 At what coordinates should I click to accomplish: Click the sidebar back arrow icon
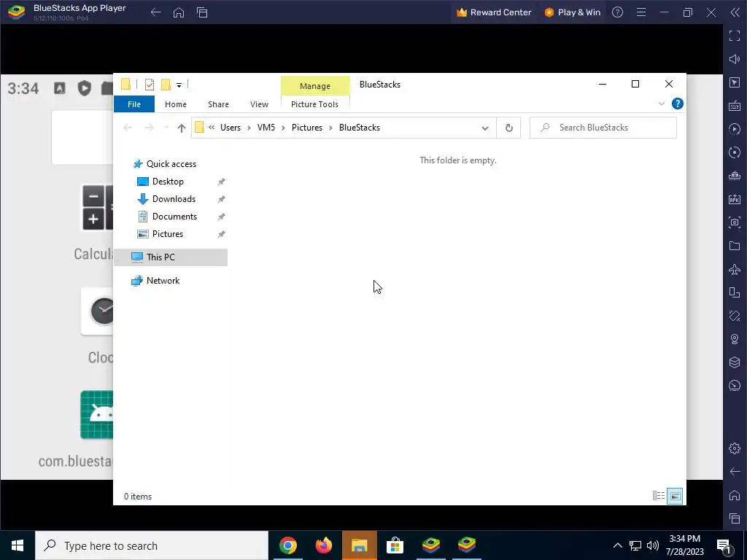(735, 472)
